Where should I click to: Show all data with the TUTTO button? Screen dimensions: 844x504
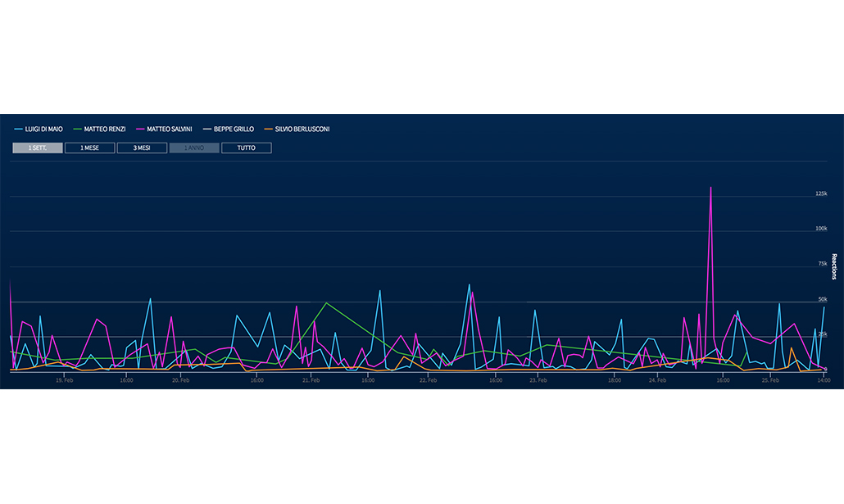pyautogui.click(x=246, y=148)
